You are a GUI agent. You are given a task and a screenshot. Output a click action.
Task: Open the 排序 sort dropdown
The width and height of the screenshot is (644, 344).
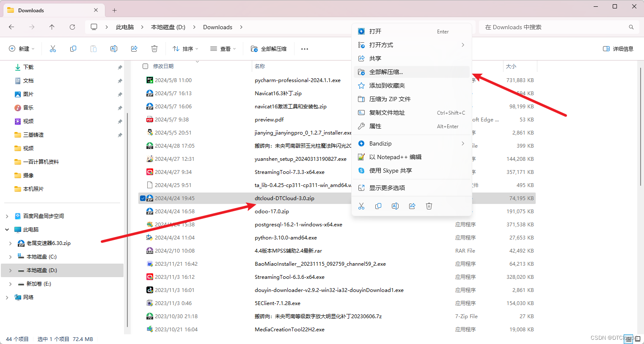pyautogui.click(x=184, y=48)
